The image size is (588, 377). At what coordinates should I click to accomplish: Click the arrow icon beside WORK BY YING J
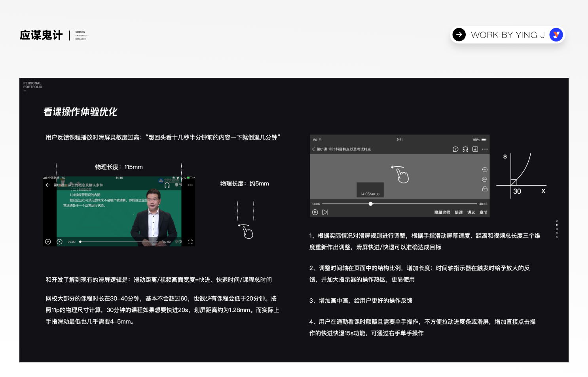pos(459,35)
